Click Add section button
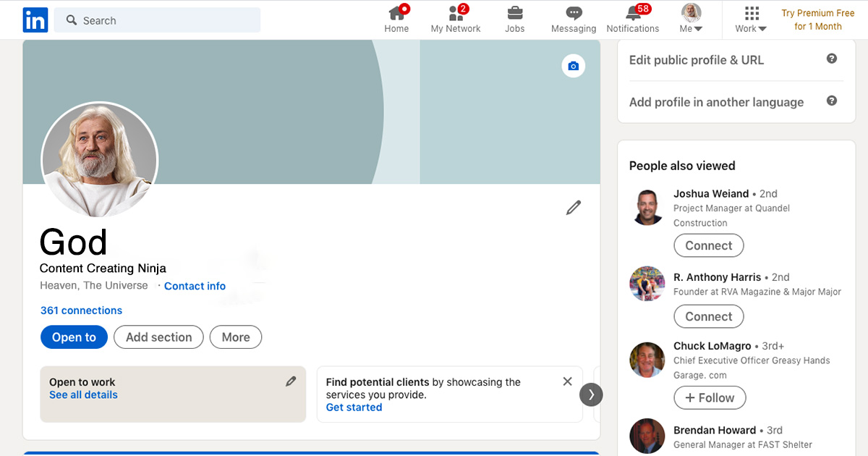The height and width of the screenshot is (456, 868). point(158,337)
